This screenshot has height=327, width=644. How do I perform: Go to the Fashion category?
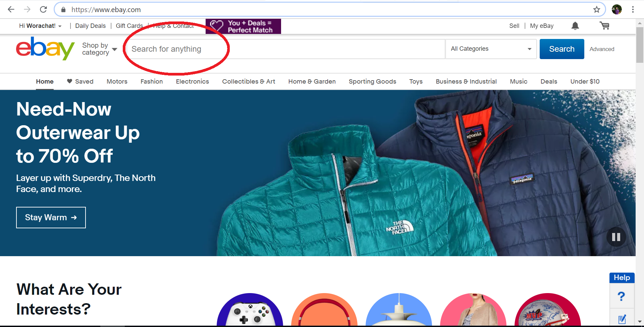pyautogui.click(x=152, y=82)
